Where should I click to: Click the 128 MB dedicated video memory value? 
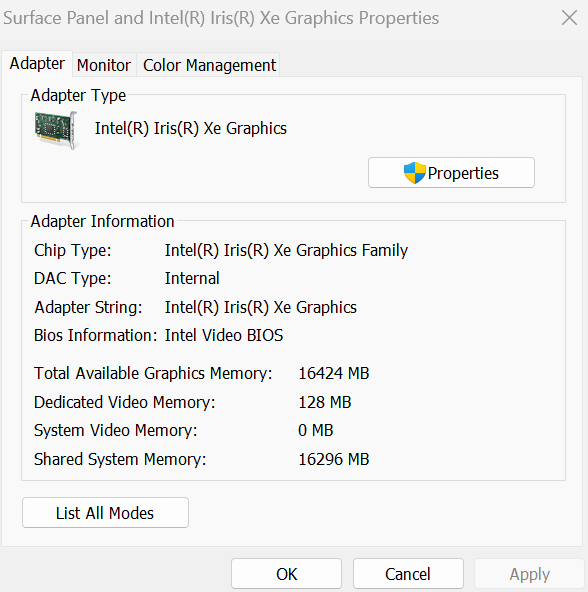pos(325,402)
